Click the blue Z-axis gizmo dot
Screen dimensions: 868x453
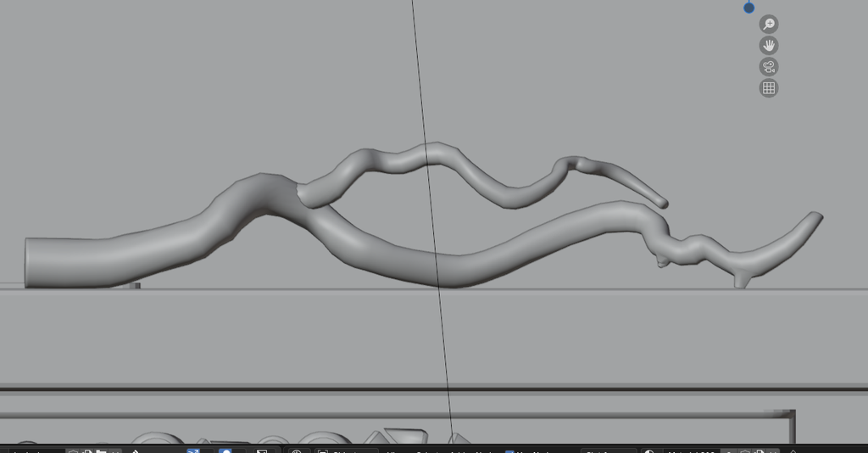coord(748,8)
